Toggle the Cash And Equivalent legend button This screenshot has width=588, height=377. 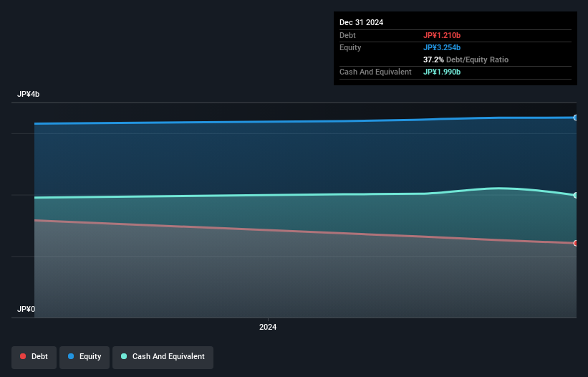pyautogui.click(x=163, y=357)
